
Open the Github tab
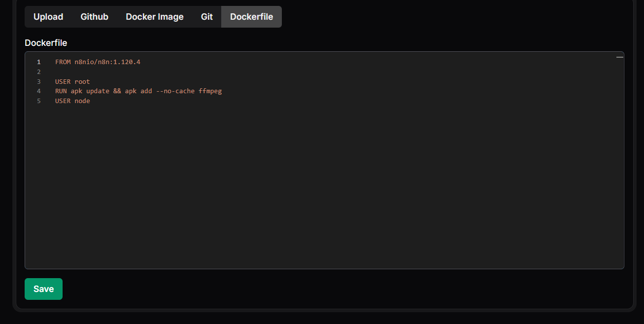coord(94,17)
